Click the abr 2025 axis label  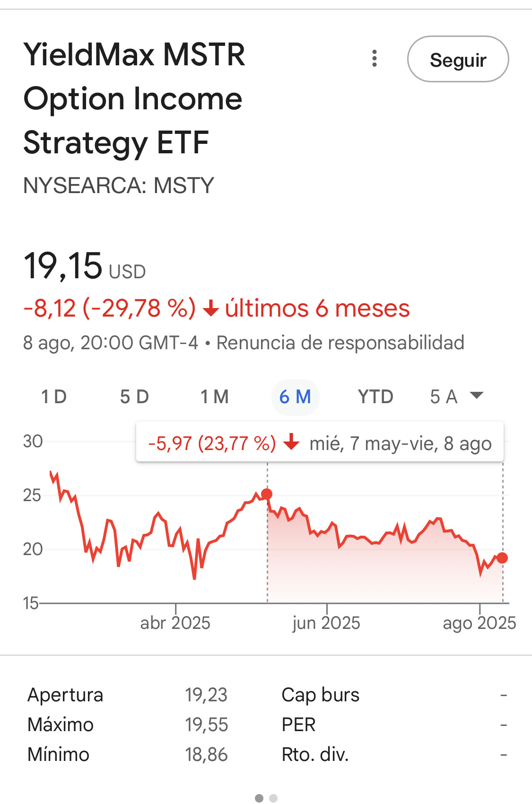[175, 623]
